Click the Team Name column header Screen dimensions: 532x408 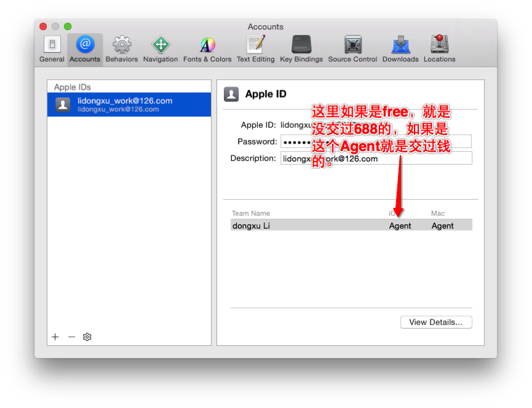[251, 213]
